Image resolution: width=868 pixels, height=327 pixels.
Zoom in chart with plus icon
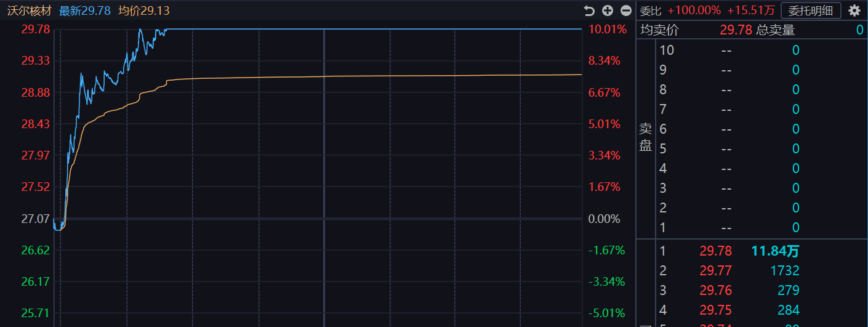[608, 10]
